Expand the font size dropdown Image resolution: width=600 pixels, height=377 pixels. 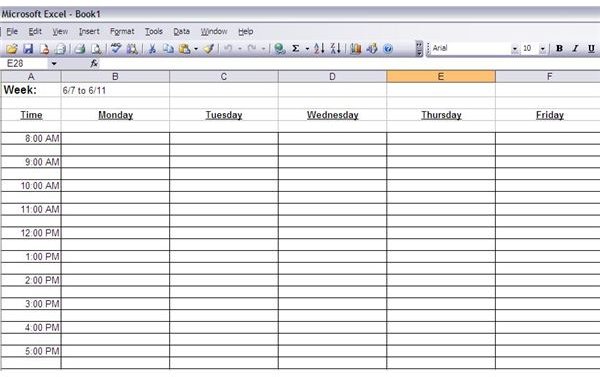tap(542, 49)
